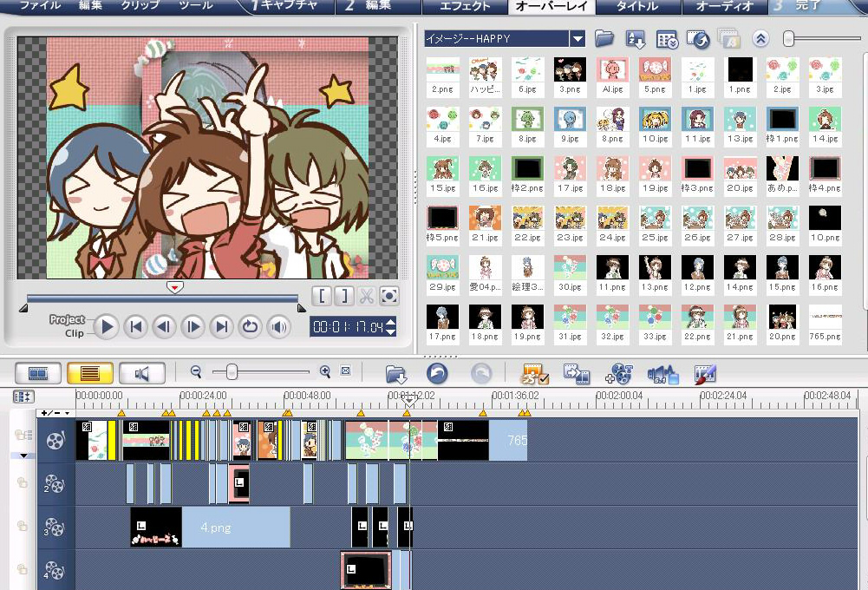Set the mark-out bracket

[x=343, y=296]
